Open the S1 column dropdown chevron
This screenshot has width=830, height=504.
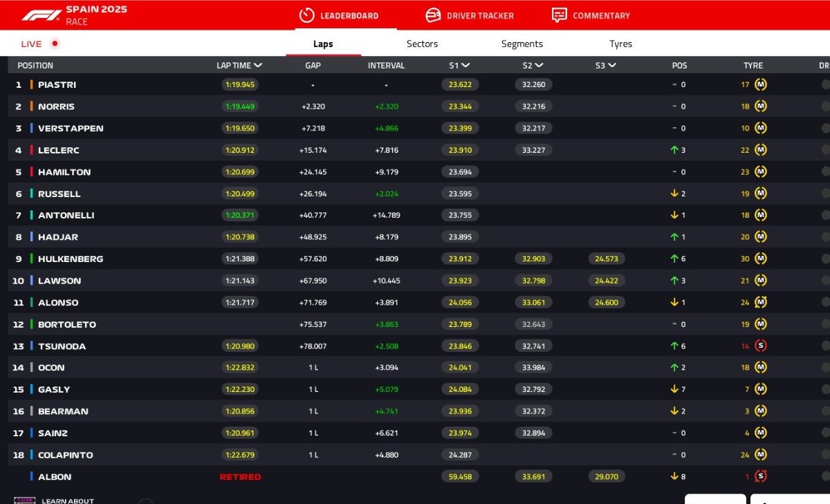(465, 66)
